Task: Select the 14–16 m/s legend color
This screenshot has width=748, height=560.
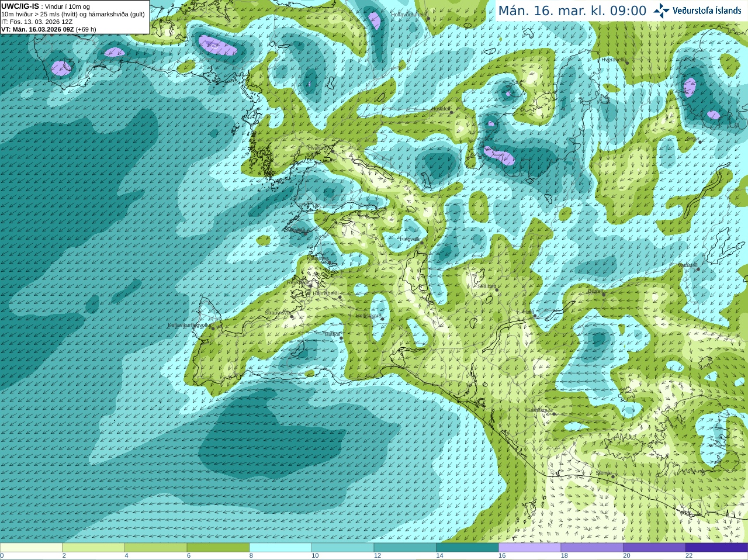Action: pyautogui.click(x=467, y=548)
